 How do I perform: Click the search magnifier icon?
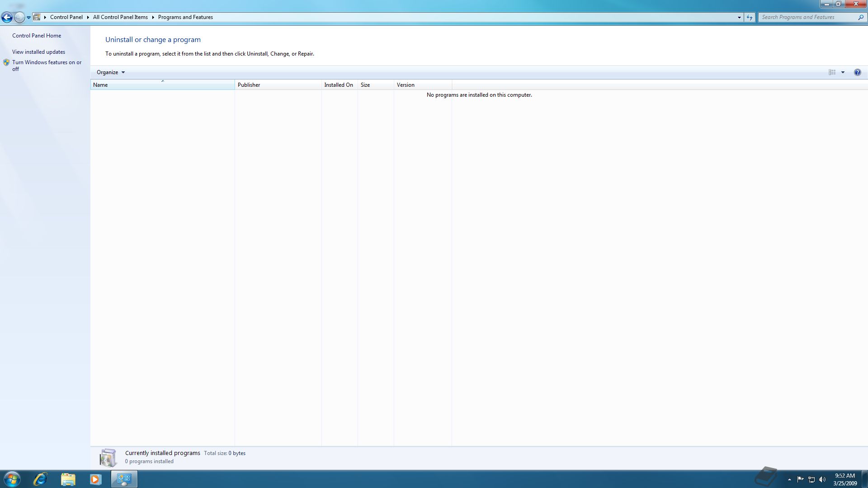861,17
